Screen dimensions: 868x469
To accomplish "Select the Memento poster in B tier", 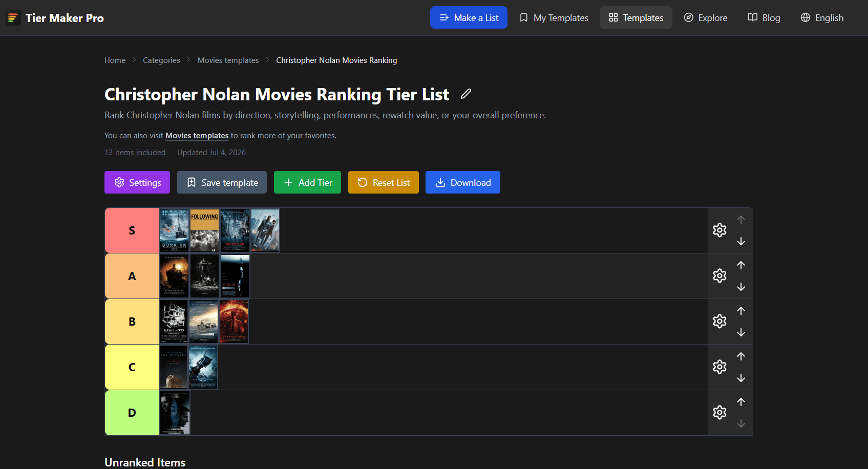I will point(174,322).
